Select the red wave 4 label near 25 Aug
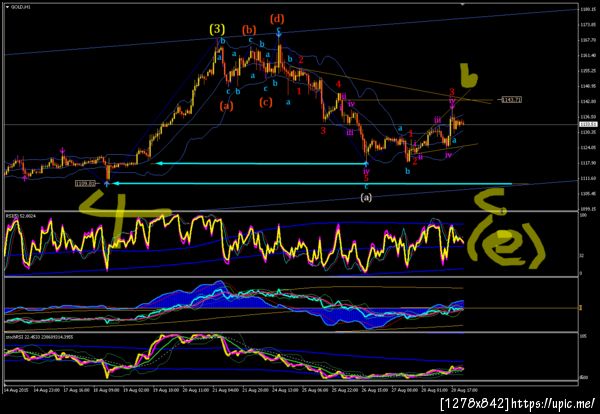Viewport: 600px width, 414px height. point(338,84)
